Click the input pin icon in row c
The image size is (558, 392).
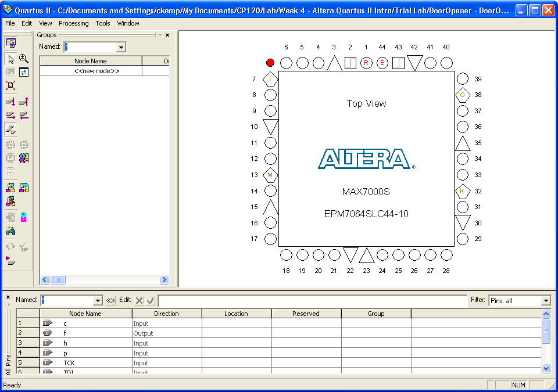point(47,323)
